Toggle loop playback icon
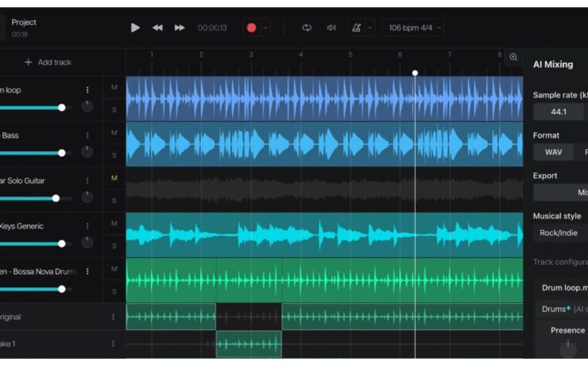 click(x=307, y=28)
